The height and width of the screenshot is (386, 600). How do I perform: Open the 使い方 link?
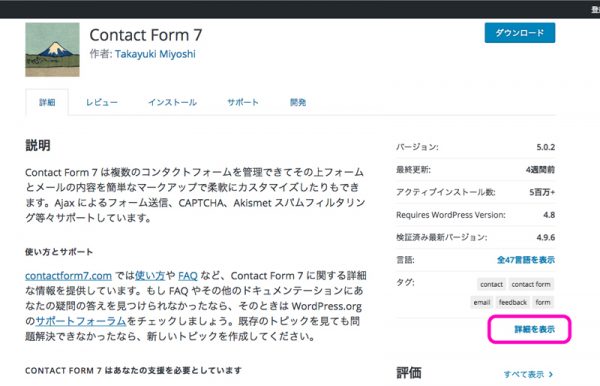(x=150, y=275)
